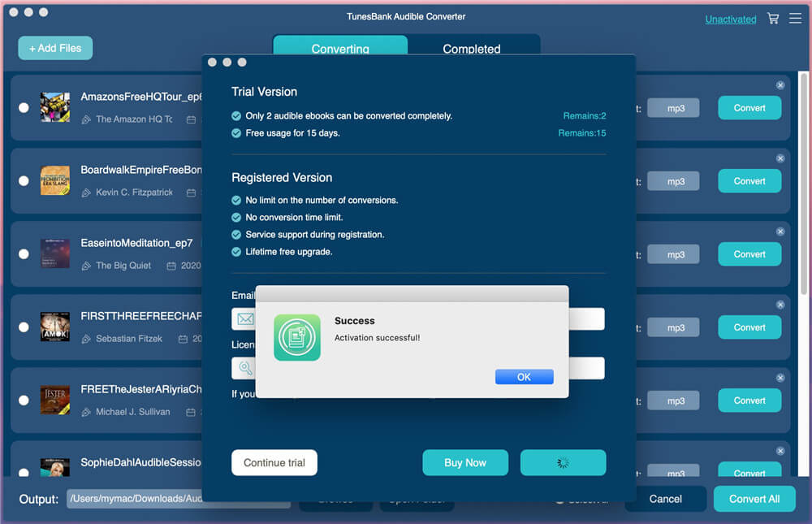Click the pen icon beside Sebastian Fitzek
The height and width of the screenshot is (524, 812).
86,339
